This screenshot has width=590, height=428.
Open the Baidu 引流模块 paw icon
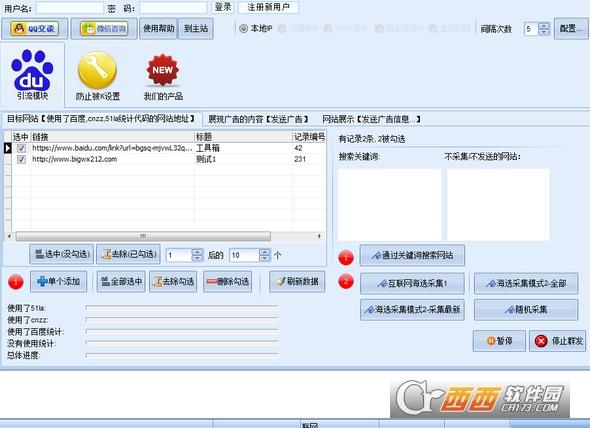(x=32, y=71)
